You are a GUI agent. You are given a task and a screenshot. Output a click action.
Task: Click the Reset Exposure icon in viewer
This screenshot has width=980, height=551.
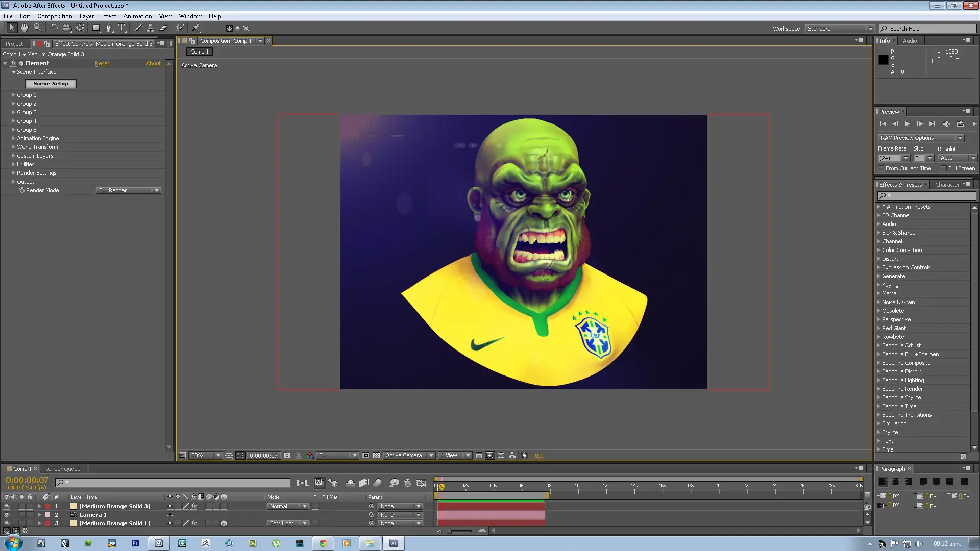point(525,456)
